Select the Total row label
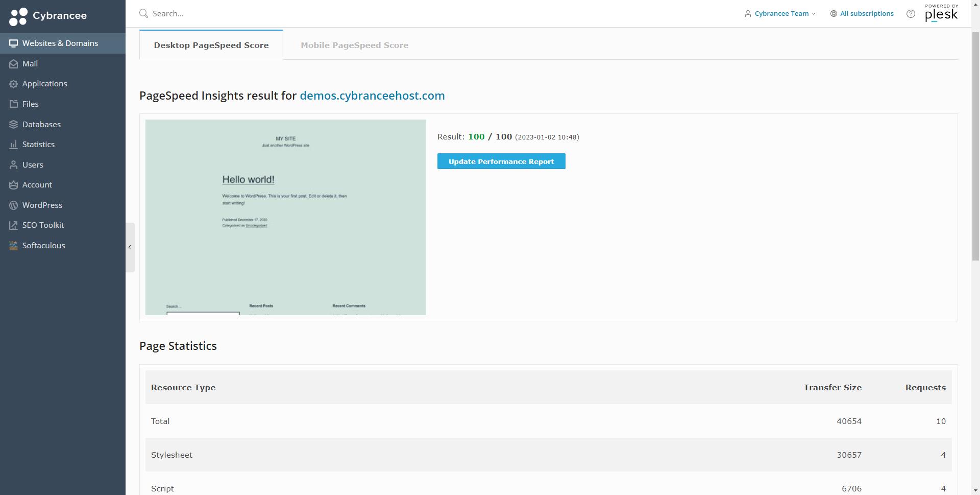Screen dimensions: 980x495 (160, 421)
